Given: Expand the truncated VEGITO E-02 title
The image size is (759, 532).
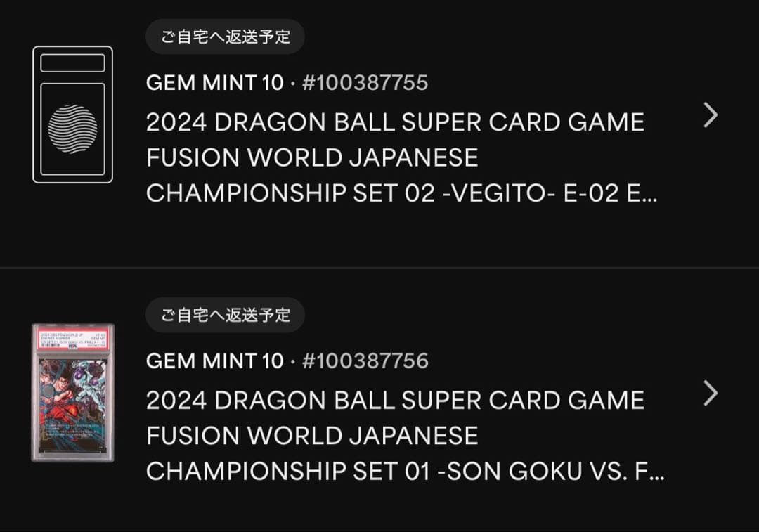Looking at the screenshot, I should [401, 192].
